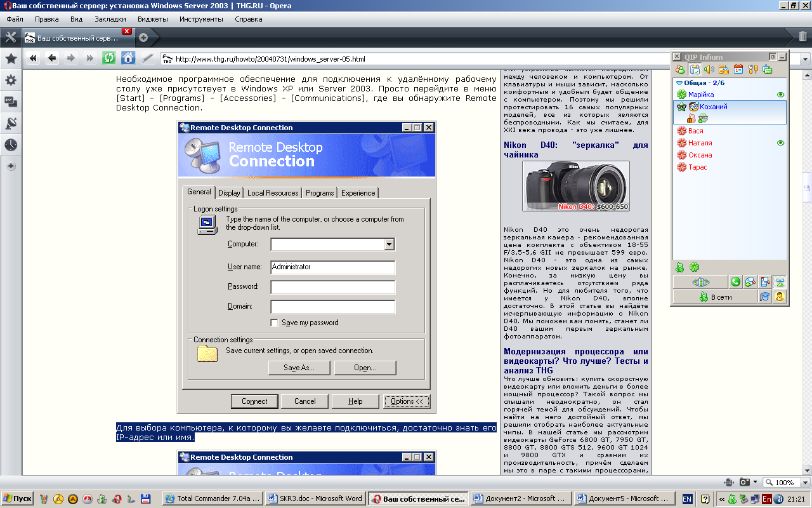The width and height of the screenshot is (812, 508).
Task: Switch to SKR3.doc Microsoft Word in the taskbar
Action: 315,498
